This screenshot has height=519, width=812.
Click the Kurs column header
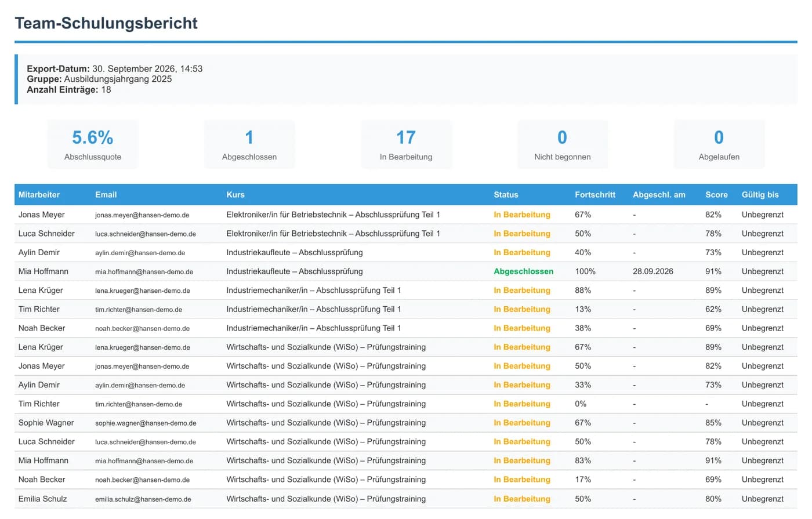235,195
